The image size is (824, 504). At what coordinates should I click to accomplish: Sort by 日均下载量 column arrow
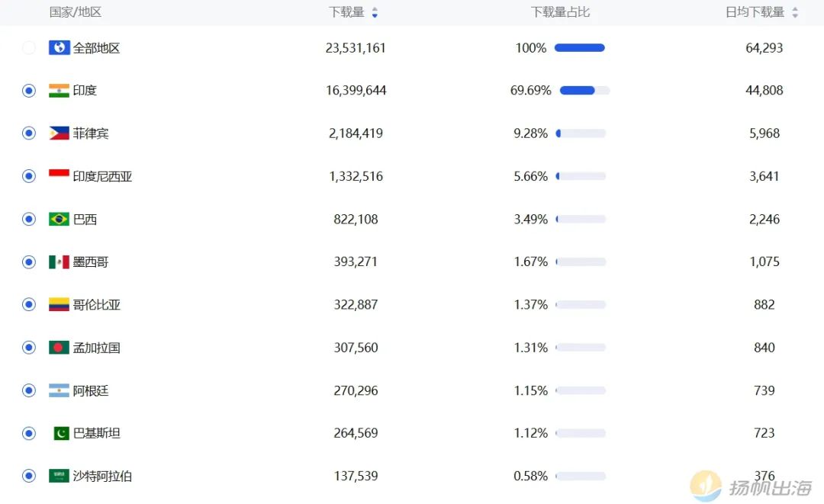point(795,13)
